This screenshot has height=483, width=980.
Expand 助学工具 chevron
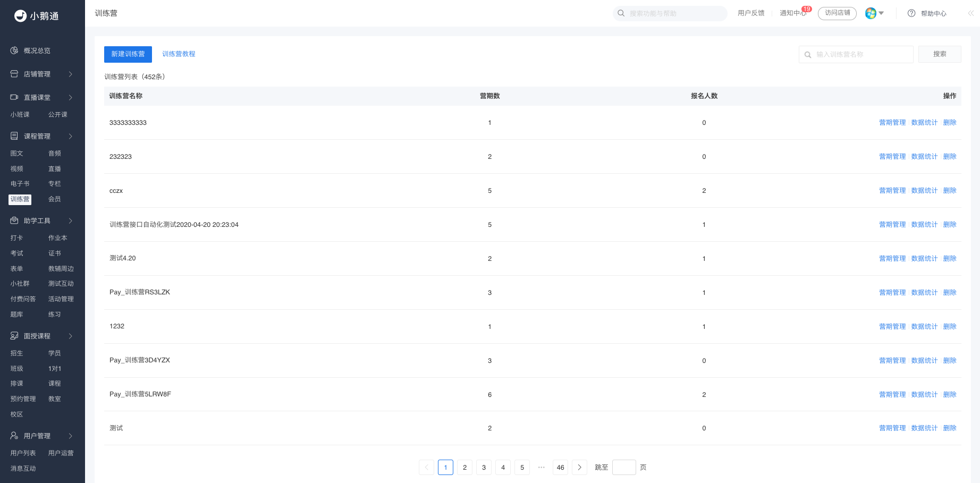pos(70,221)
